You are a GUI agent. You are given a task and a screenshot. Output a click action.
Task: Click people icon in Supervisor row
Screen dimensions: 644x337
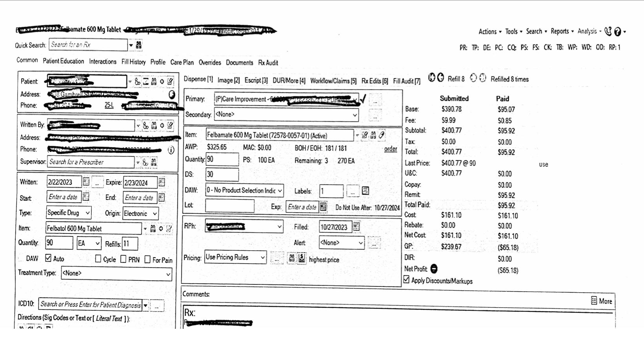coord(146,162)
